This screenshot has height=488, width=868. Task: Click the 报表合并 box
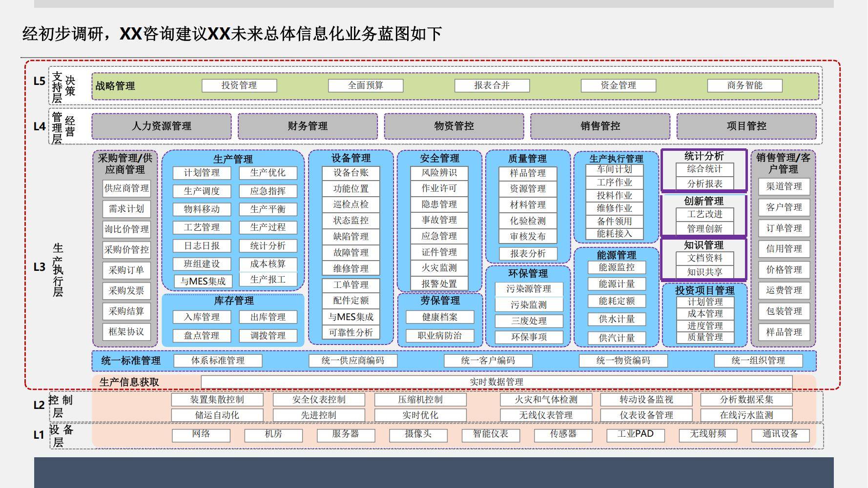[x=492, y=85]
